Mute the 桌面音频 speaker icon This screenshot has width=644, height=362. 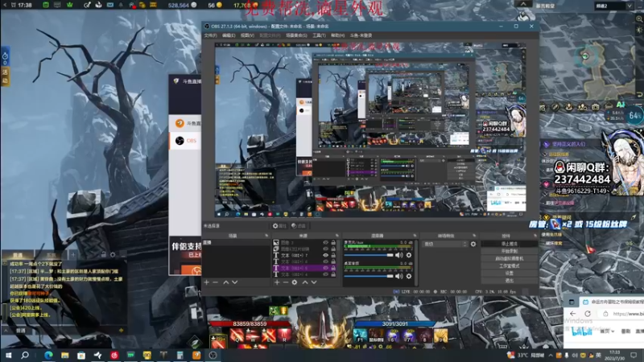pyautogui.click(x=398, y=276)
